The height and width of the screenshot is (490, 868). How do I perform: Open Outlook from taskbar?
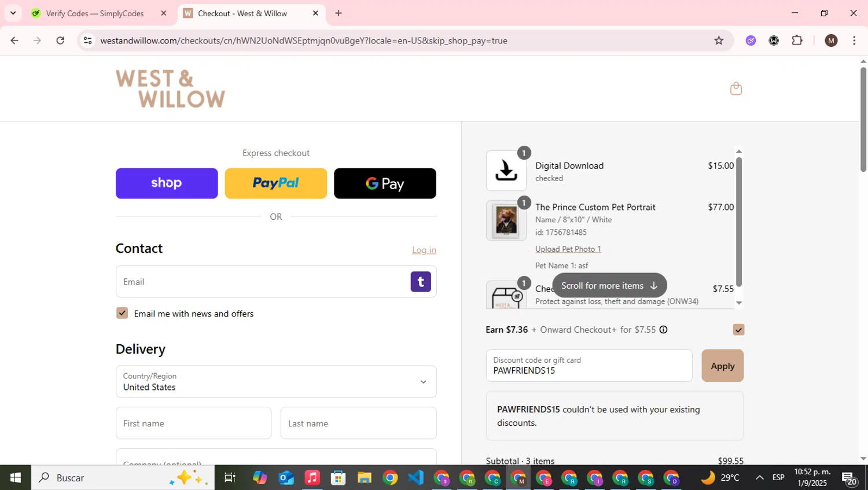(286, 478)
